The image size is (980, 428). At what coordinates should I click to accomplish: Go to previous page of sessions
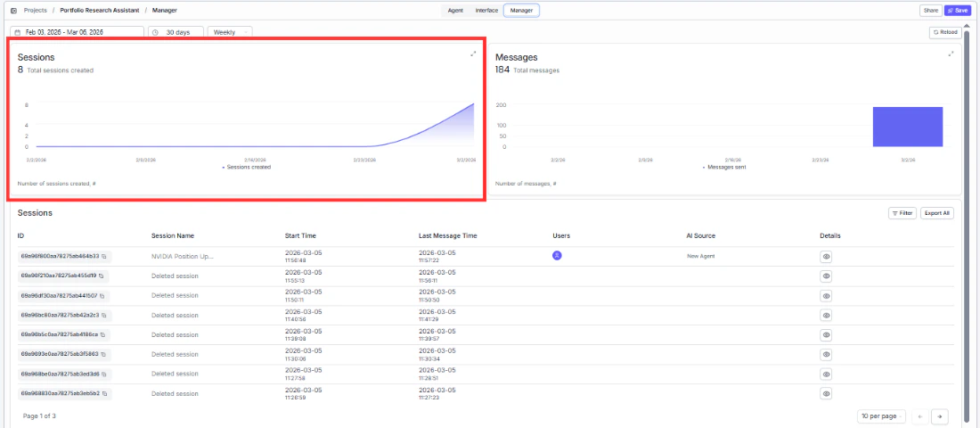(919, 416)
